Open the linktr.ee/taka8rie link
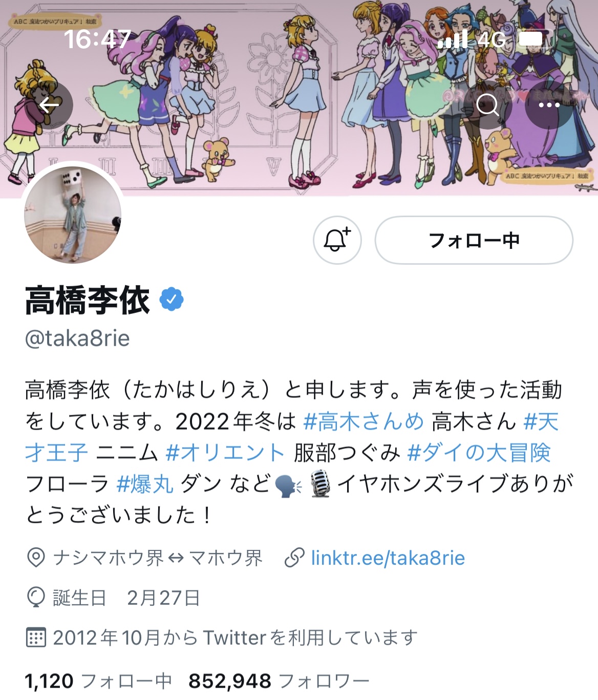Viewport: 598px width, 700px height. 388,558
